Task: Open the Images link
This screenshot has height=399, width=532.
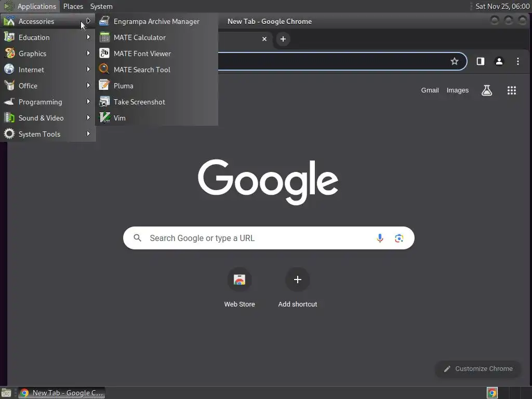Action: [x=457, y=90]
